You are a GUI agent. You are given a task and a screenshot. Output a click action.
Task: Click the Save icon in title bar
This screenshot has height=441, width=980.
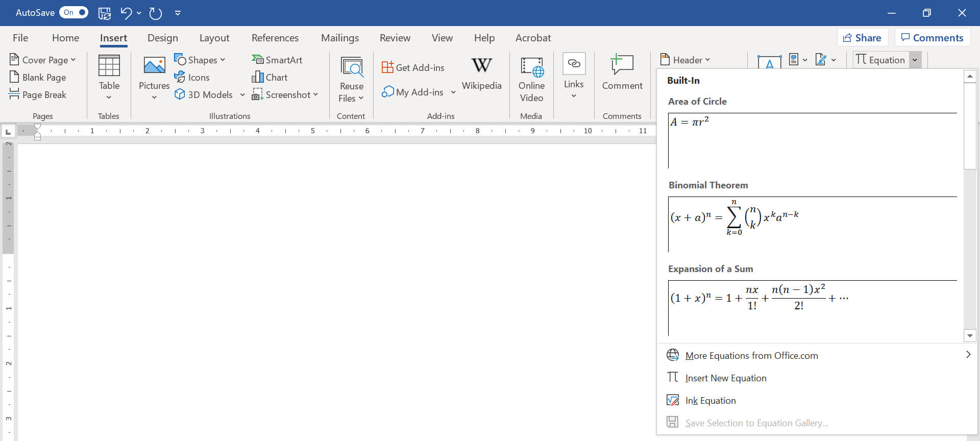pos(105,13)
